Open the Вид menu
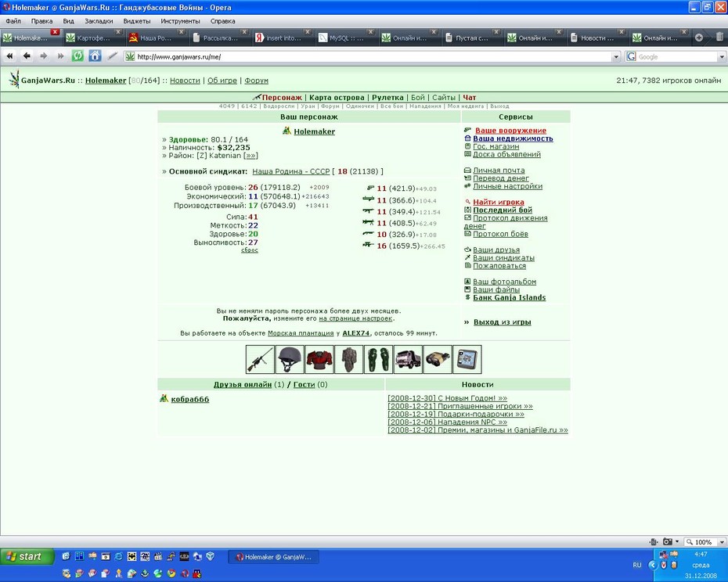This screenshot has height=582, width=728. [x=68, y=21]
